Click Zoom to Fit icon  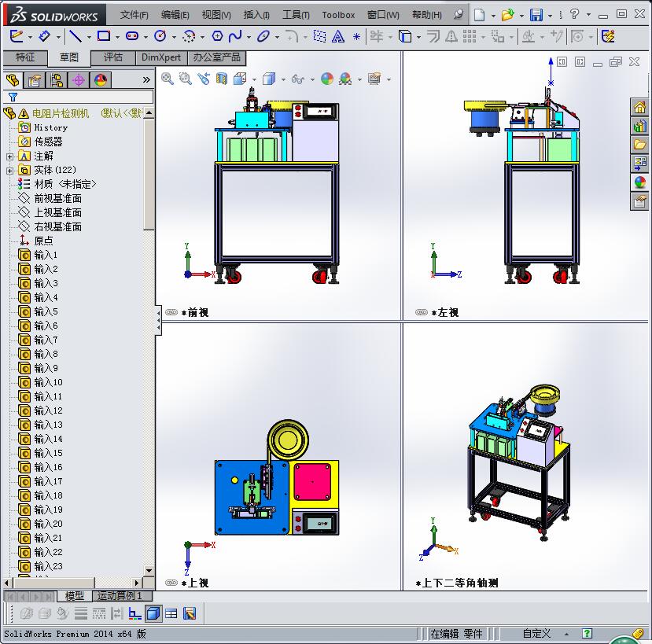pos(168,79)
